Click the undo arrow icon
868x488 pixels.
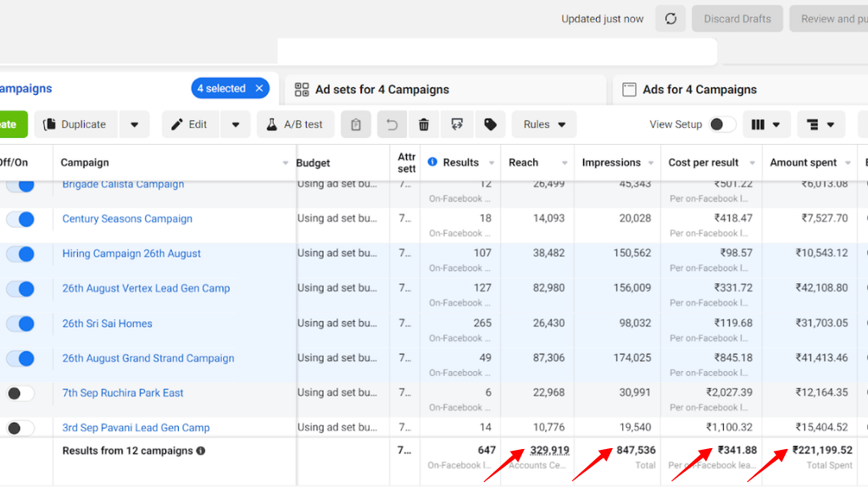tap(392, 125)
